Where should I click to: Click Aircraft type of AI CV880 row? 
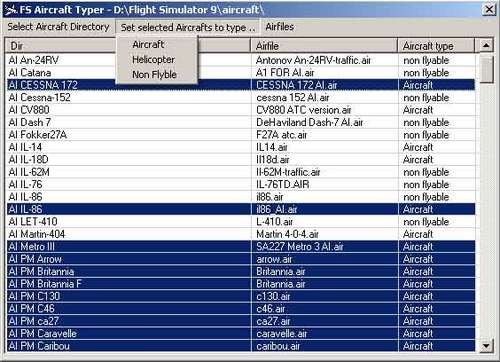[418, 110]
